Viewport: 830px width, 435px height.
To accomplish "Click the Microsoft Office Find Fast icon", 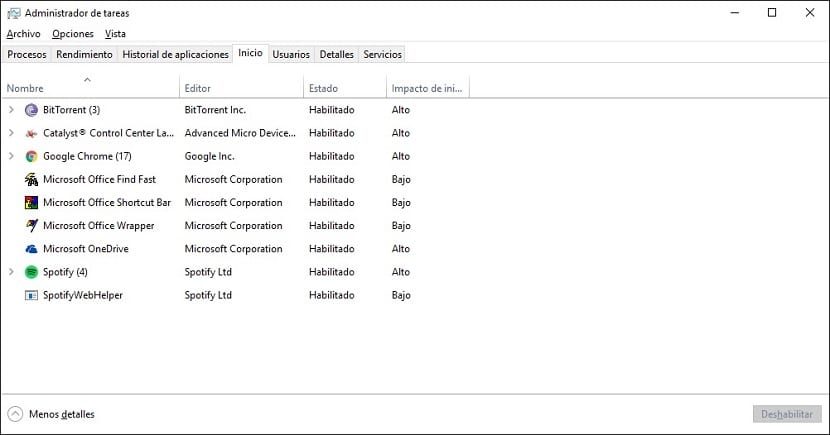I will coord(32,179).
